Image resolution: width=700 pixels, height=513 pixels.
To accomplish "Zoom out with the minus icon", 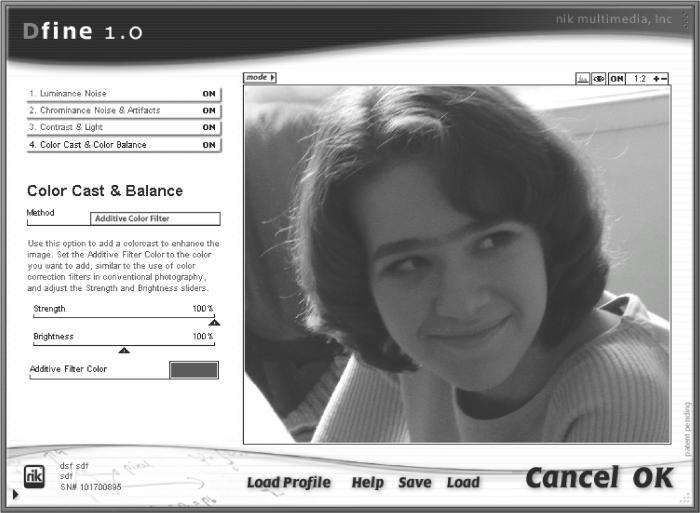I will 664,79.
